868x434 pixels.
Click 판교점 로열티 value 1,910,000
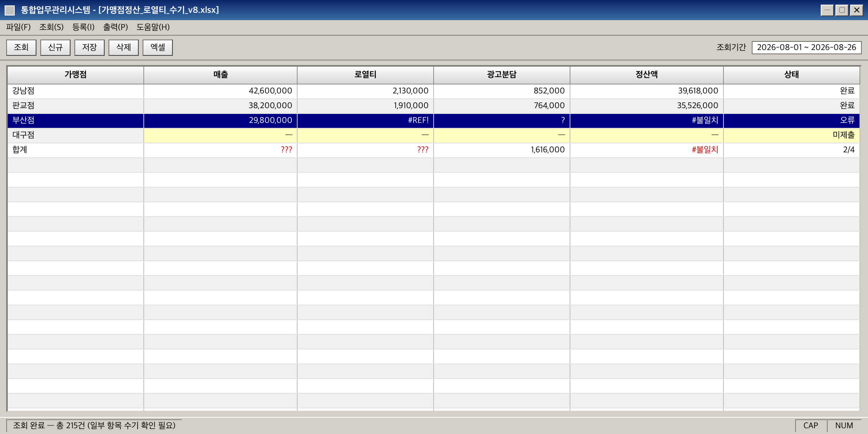[x=365, y=106]
